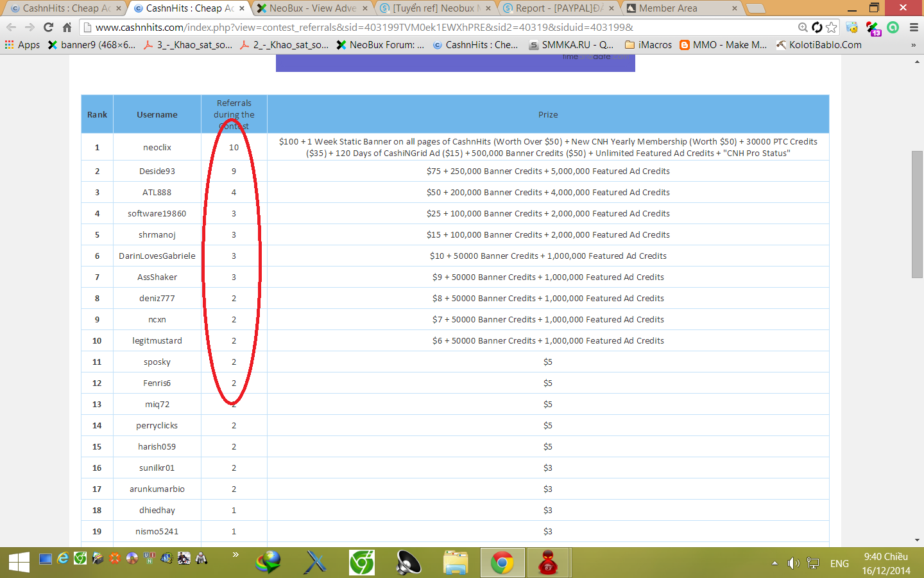Screen dimensions: 924x578
Task: Open the extension with the 13 badge
Action: point(873,28)
